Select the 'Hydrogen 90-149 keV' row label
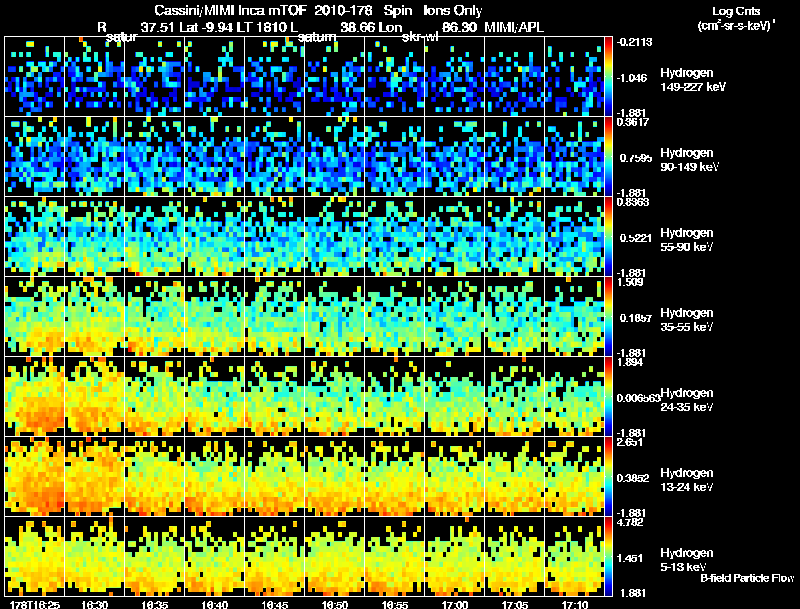The image size is (800, 609). pyautogui.click(x=689, y=160)
